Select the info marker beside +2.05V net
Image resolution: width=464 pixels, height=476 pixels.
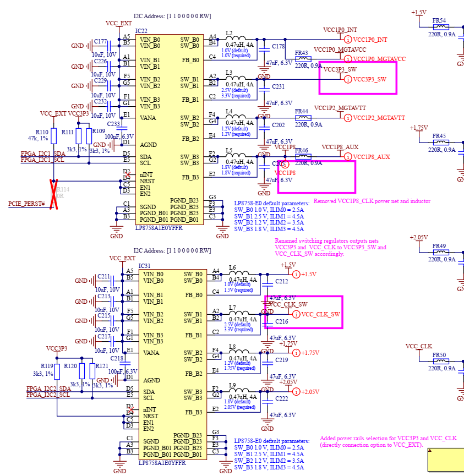(x=296, y=392)
